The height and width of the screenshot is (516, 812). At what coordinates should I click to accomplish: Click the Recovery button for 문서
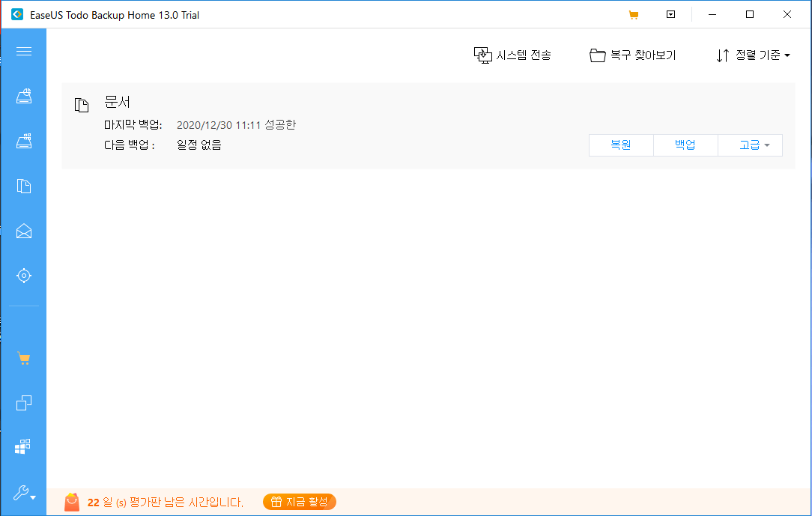tap(621, 145)
